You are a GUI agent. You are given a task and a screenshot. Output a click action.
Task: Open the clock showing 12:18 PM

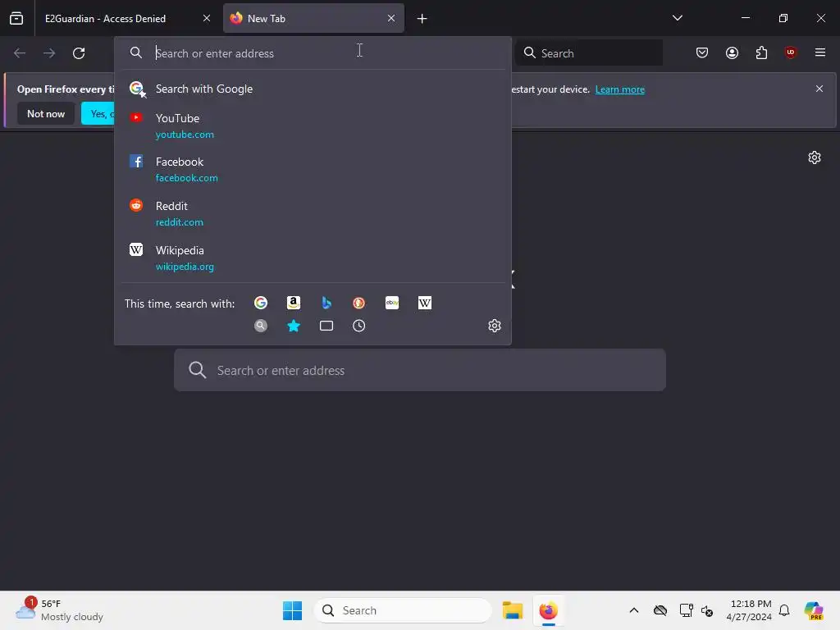[749, 610]
